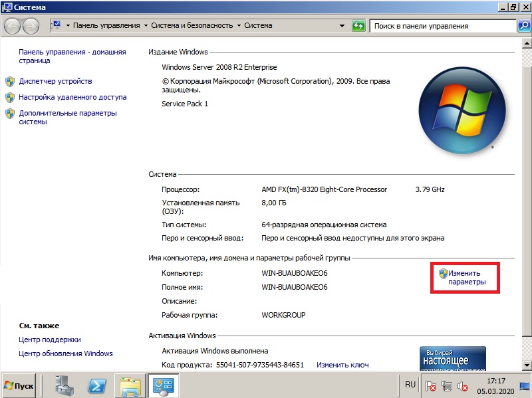This screenshot has width=532, height=398.
Task: Click the AMD FX(tm)-8320 processor text
Action: coord(325,189)
